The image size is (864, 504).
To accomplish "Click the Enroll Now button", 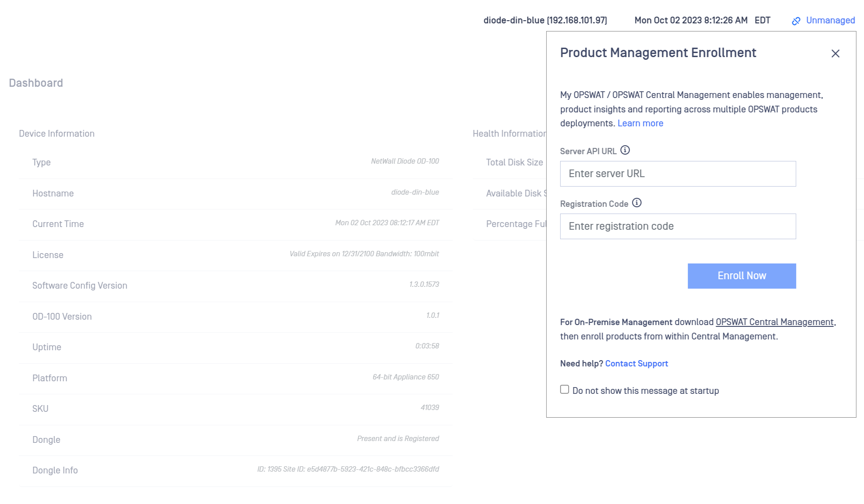I will point(742,276).
